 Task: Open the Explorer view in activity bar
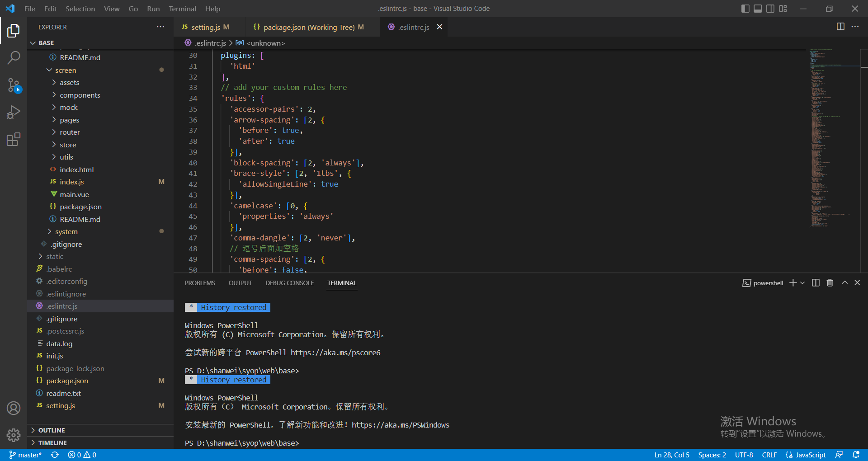point(14,31)
